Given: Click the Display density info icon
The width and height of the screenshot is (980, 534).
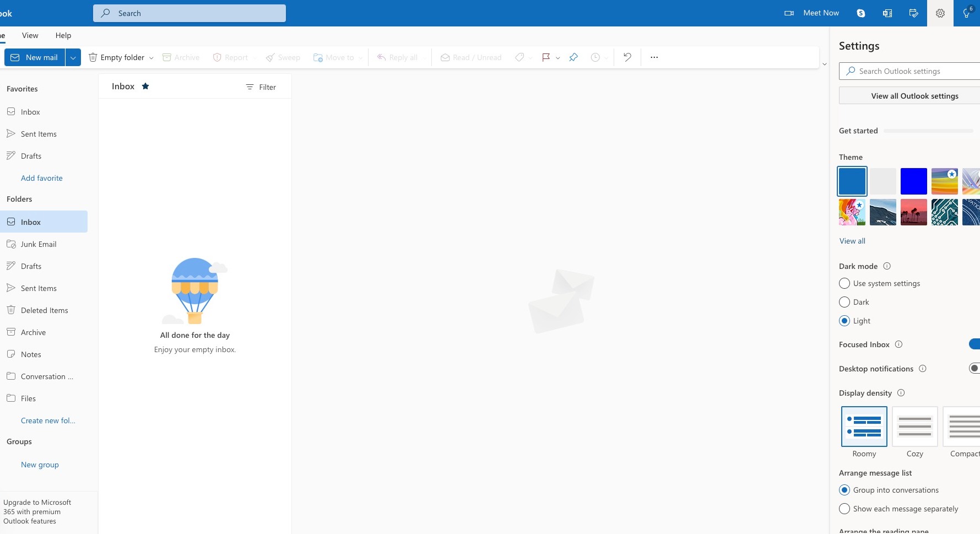Looking at the screenshot, I should [x=901, y=393].
